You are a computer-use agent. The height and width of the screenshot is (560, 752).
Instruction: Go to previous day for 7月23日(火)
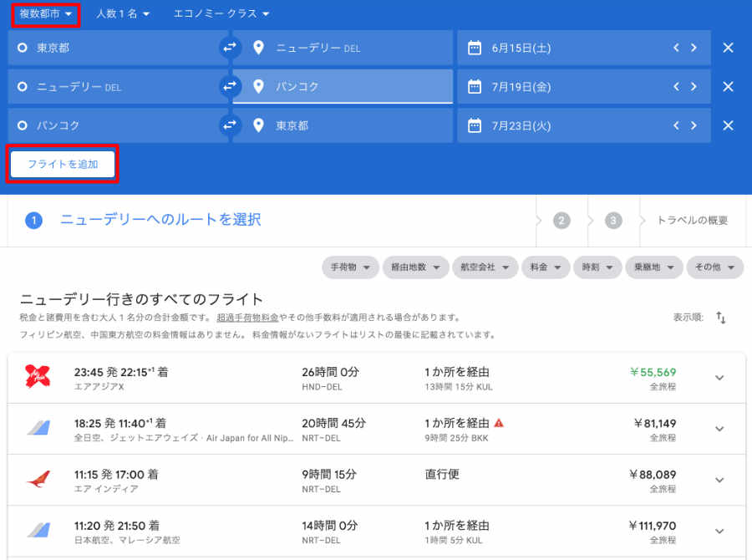[x=676, y=125]
